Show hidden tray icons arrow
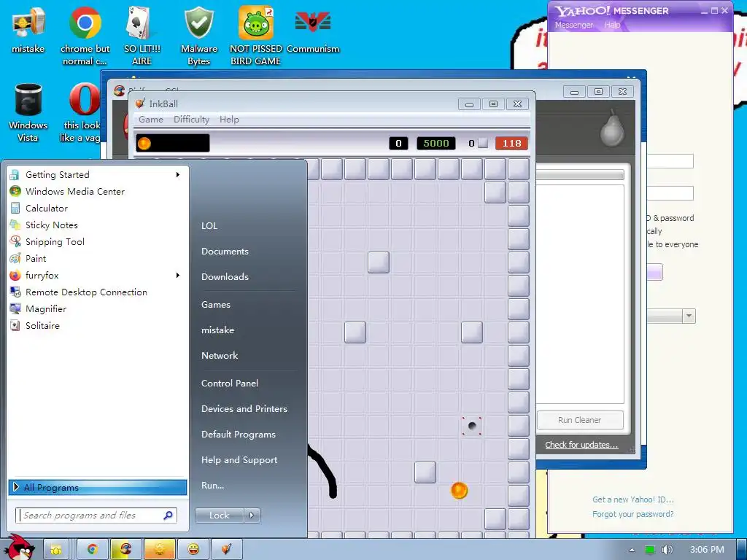747x560 pixels. click(632, 550)
